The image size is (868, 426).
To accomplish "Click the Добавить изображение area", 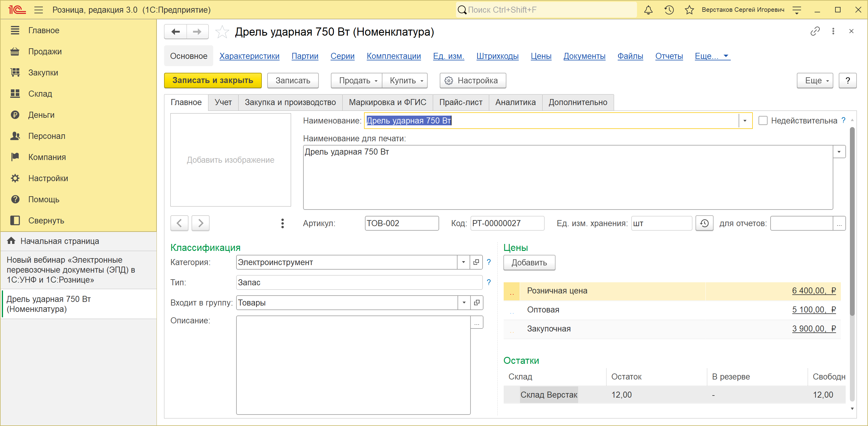I will [x=230, y=160].
